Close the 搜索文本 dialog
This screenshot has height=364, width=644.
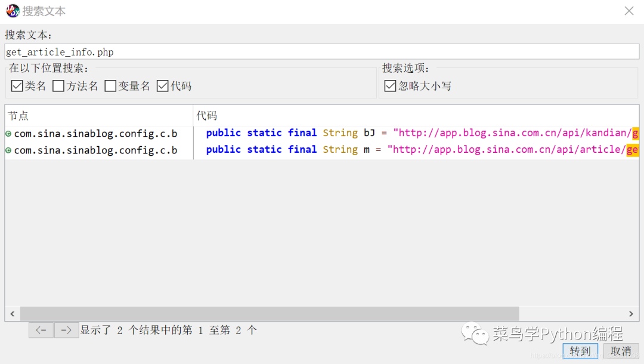(x=629, y=11)
